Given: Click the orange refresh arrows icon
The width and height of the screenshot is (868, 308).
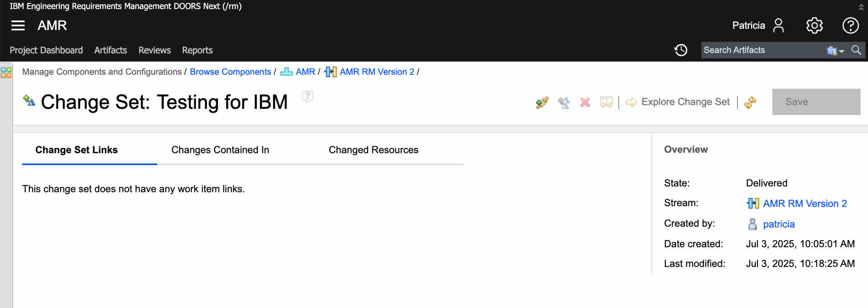Looking at the screenshot, I should click(750, 102).
